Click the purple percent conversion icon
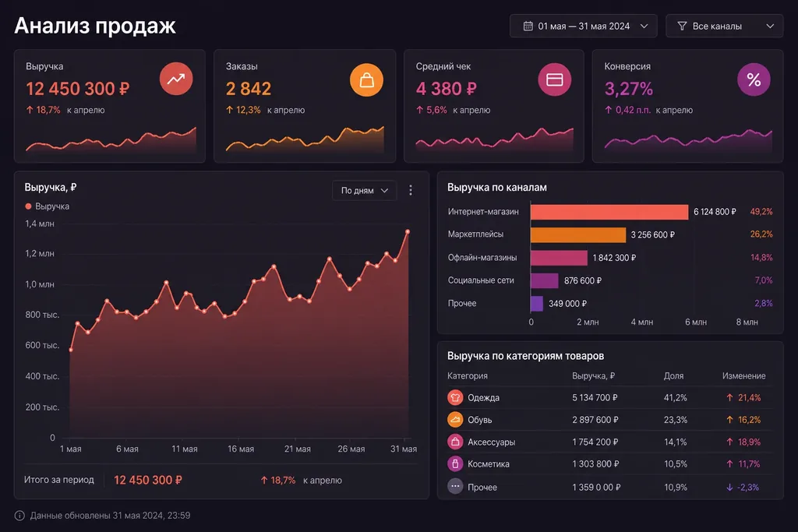This screenshot has height=532, width=798. coord(754,79)
